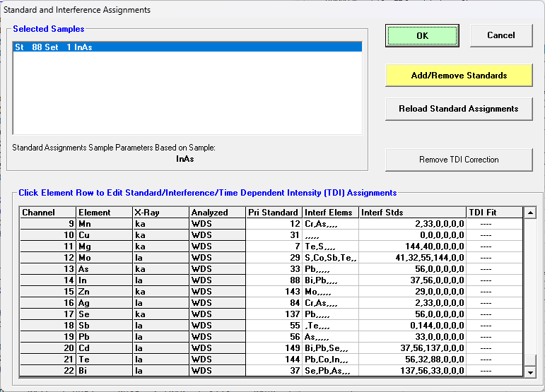The width and height of the screenshot is (545, 392).
Task: Select the As element row
Action: [x=103, y=269]
